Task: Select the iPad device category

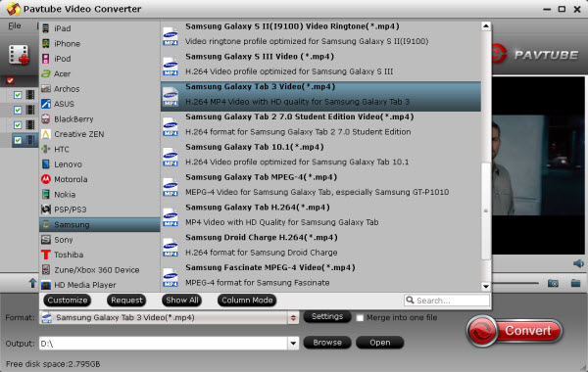Action: 99,28
